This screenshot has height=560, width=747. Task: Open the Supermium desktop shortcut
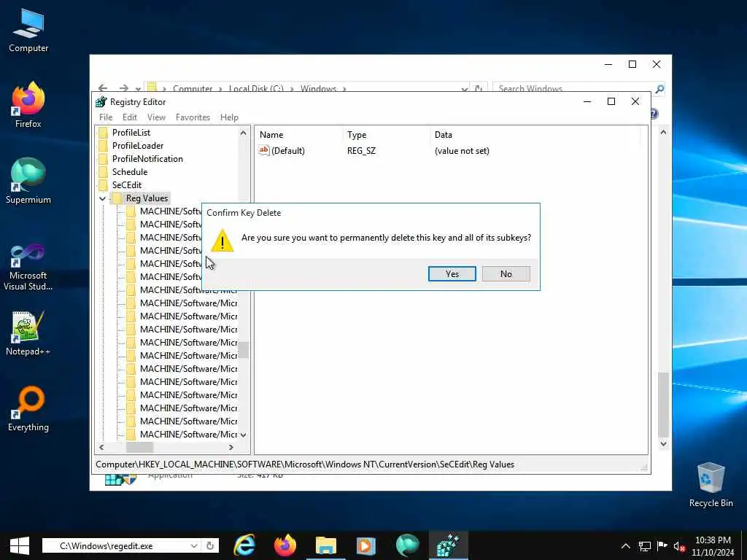(28, 181)
